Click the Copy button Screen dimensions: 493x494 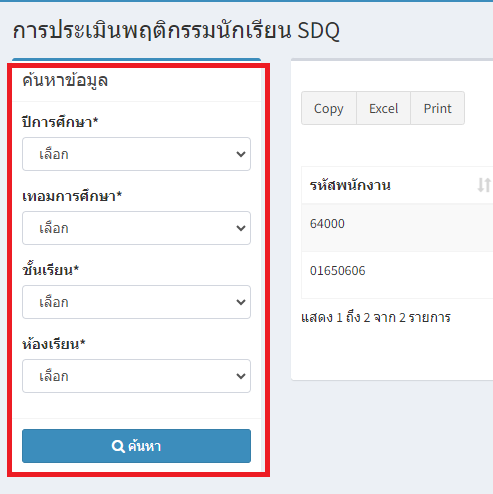329,108
